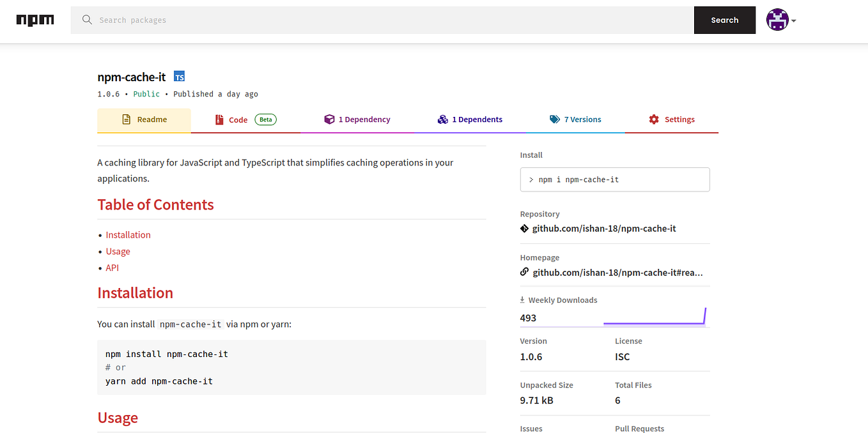Click the Readme file icon
Viewport: 868px width, 433px height.
[x=126, y=119]
